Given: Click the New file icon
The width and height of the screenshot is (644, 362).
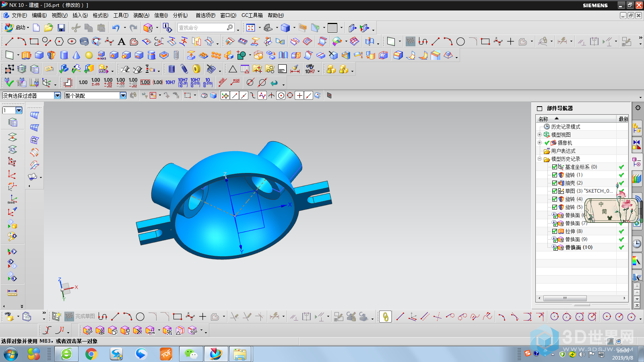Looking at the screenshot, I should point(36,28).
